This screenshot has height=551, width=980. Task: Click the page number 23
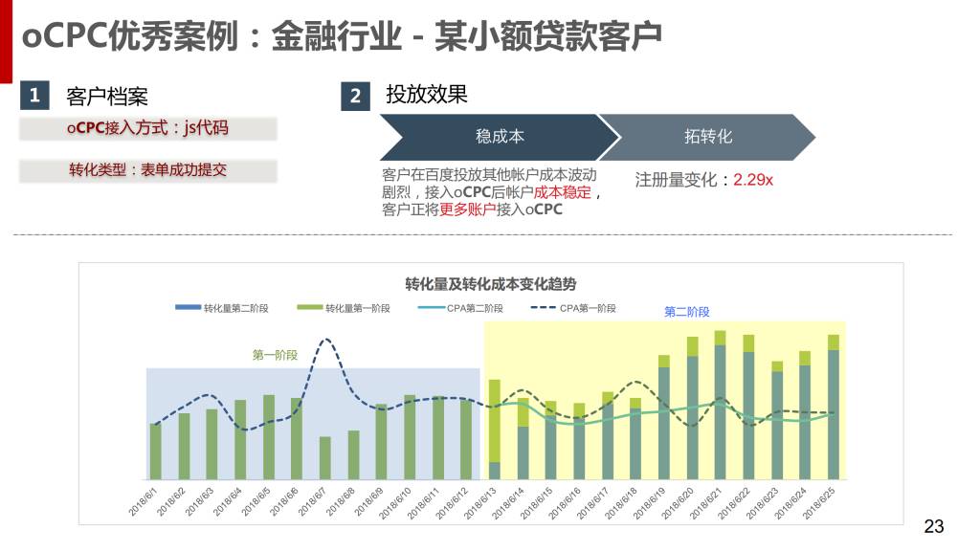pos(933,526)
